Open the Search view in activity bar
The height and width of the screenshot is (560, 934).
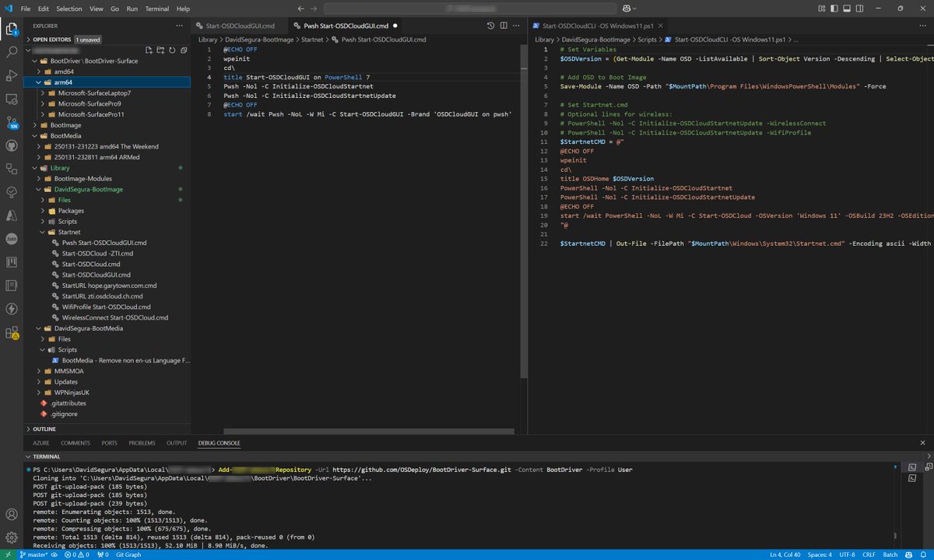(12, 53)
